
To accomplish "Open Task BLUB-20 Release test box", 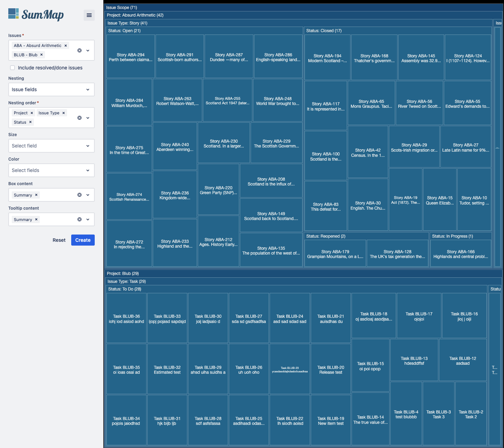I will click(x=331, y=369).
